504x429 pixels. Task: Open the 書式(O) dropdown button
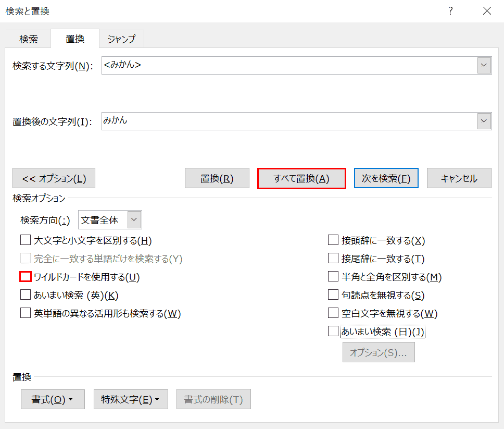point(53,399)
